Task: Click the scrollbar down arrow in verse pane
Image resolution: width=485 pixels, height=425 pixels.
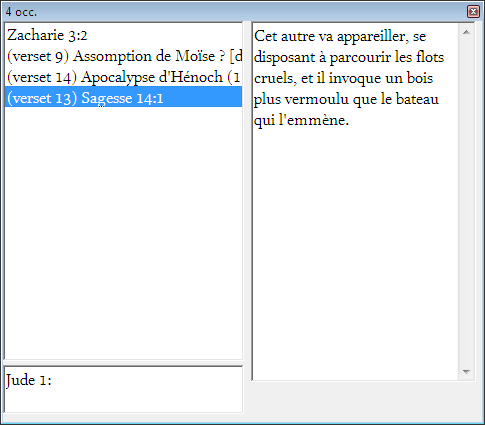Action: [x=466, y=371]
